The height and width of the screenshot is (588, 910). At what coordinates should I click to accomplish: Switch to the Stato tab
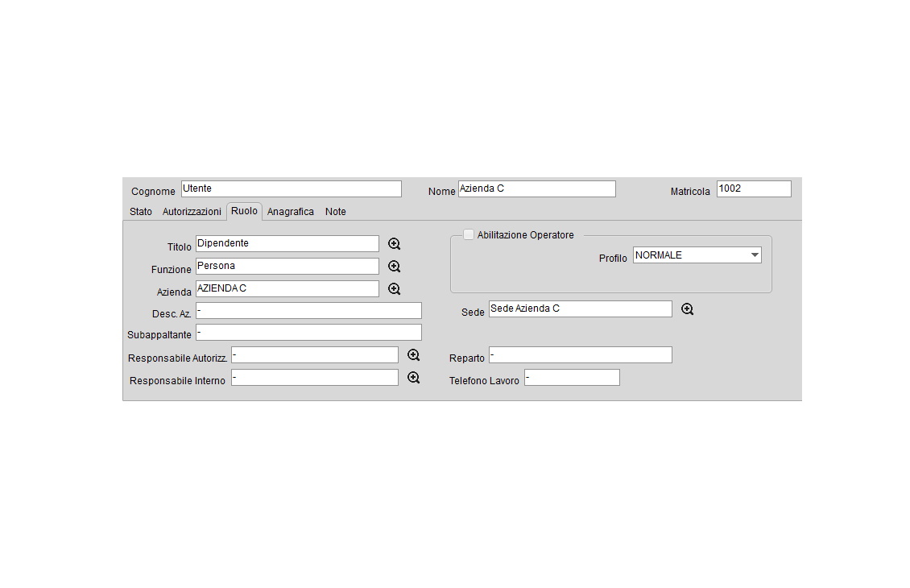(141, 212)
